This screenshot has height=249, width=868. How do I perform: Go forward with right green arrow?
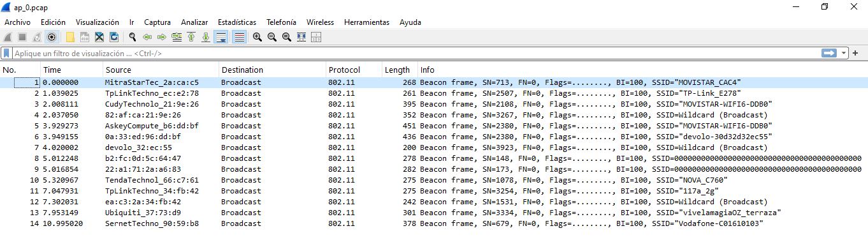[162, 37]
